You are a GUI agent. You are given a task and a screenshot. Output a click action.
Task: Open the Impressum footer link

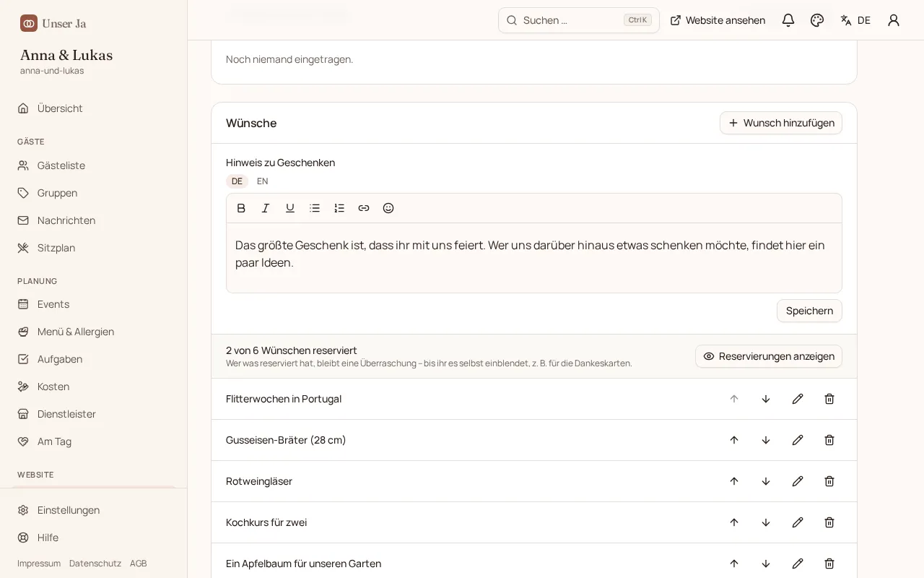click(x=39, y=564)
